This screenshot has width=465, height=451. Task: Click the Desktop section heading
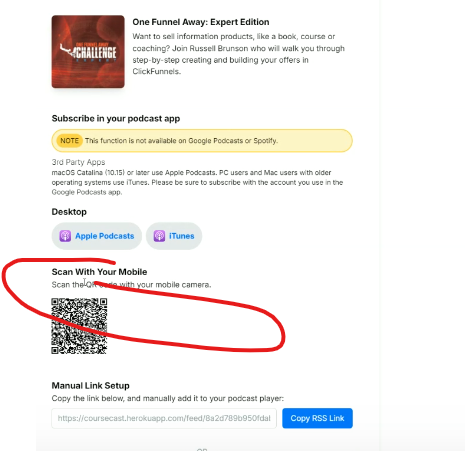pos(69,212)
